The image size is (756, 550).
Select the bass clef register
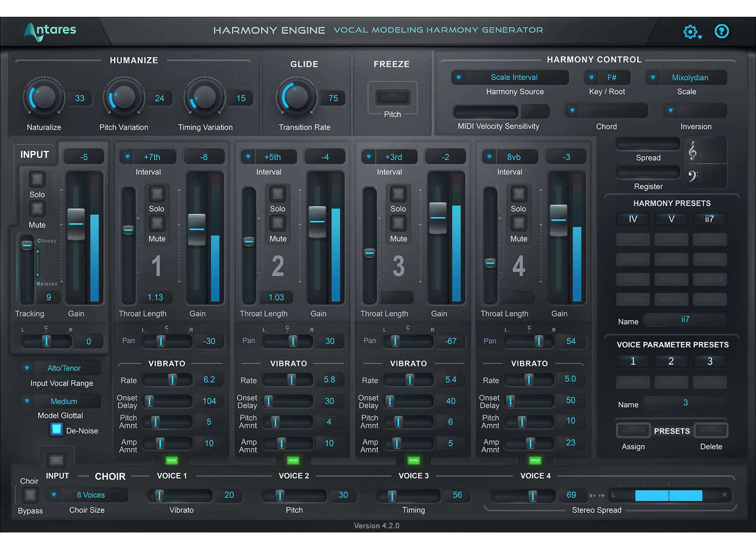click(x=693, y=176)
